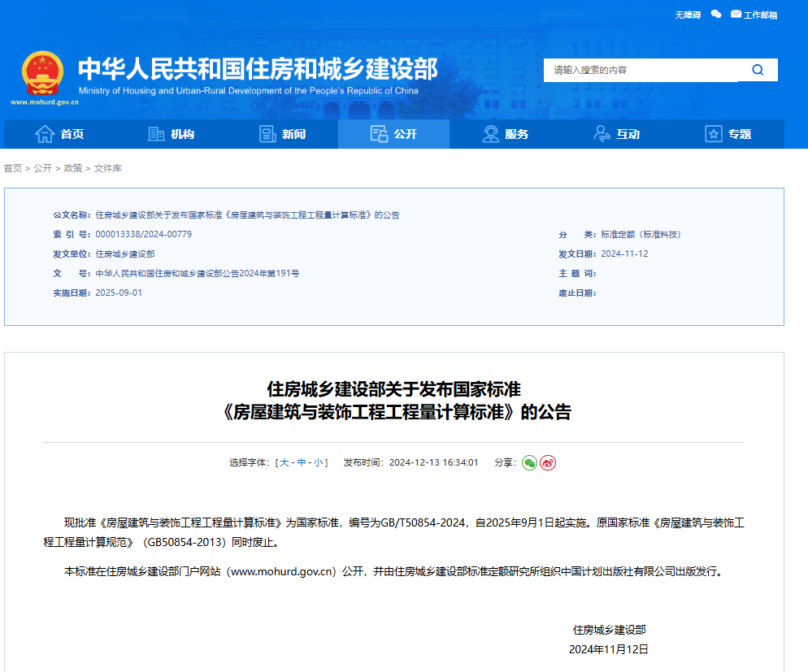808x672 pixels.
Task: Click the 专题 star icon in navigation
Action: [x=715, y=134]
